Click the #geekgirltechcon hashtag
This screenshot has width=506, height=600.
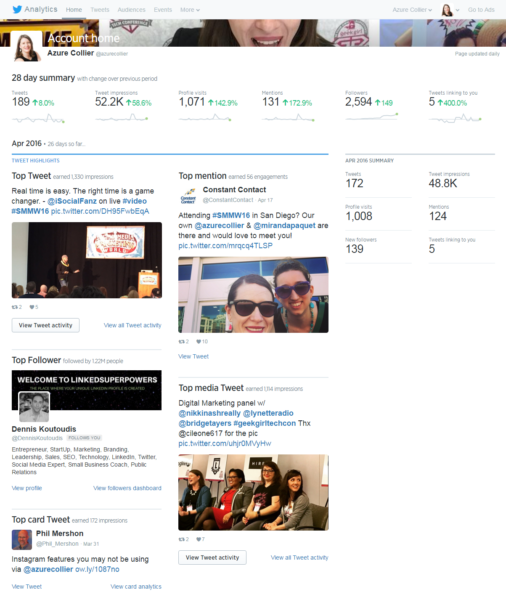(x=264, y=423)
